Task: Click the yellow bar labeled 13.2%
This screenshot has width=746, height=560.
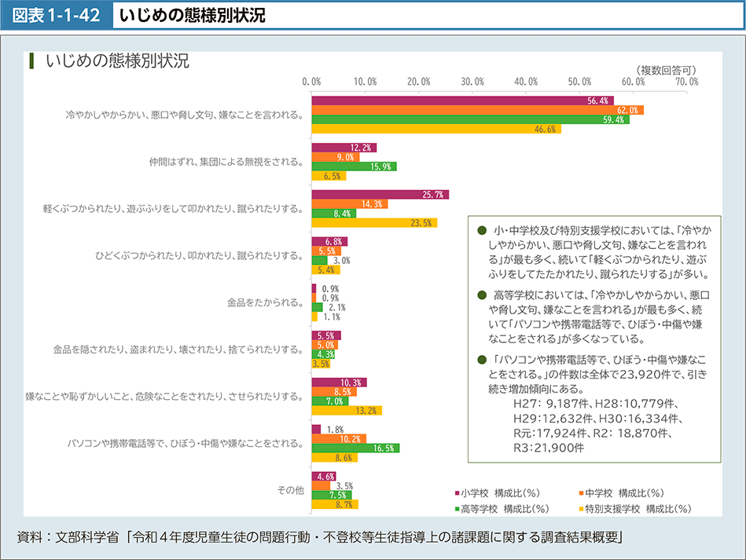Action: coord(346,410)
